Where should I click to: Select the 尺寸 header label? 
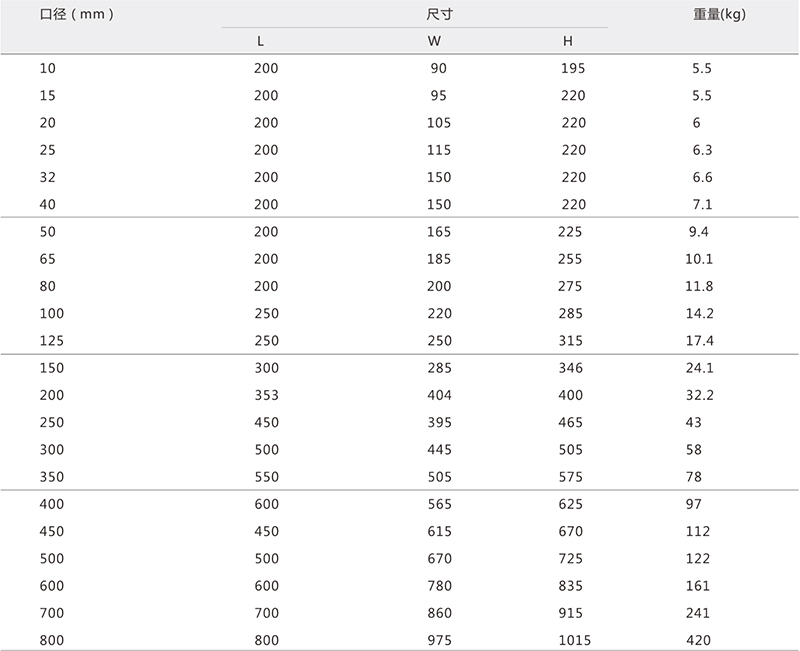[439, 14]
